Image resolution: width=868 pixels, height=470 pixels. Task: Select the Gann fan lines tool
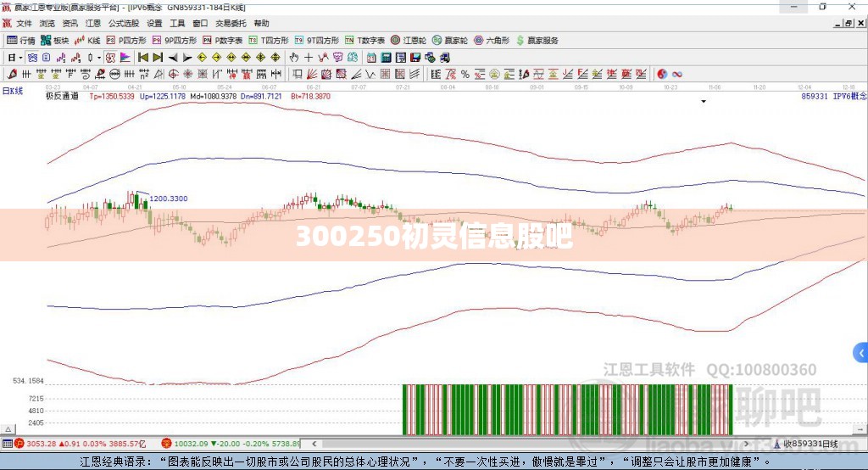[312, 75]
